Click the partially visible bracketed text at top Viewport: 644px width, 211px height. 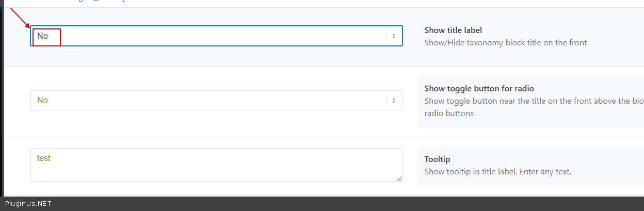pos(102,2)
